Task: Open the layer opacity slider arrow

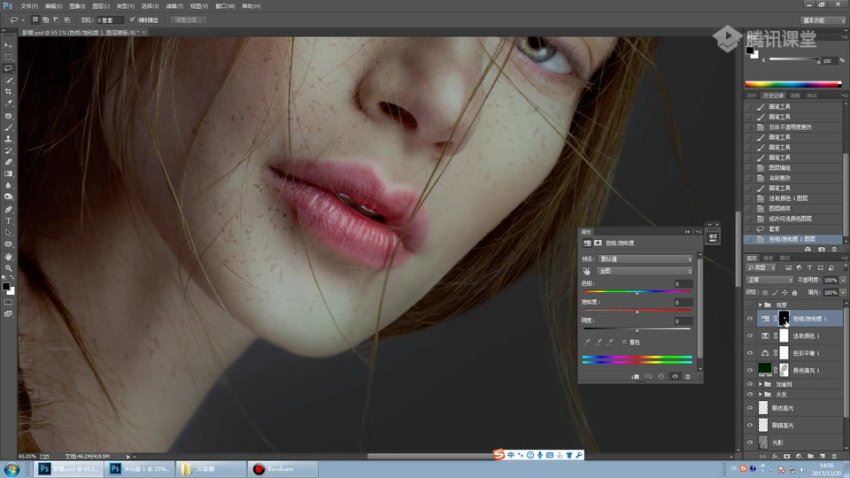Action: (x=843, y=280)
